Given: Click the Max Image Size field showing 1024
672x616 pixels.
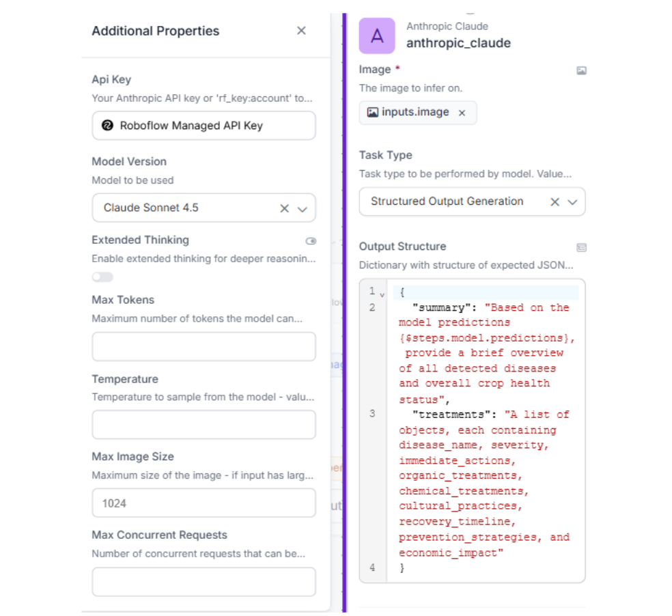Looking at the screenshot, I should pyautogui.click(x=204, y=503).
